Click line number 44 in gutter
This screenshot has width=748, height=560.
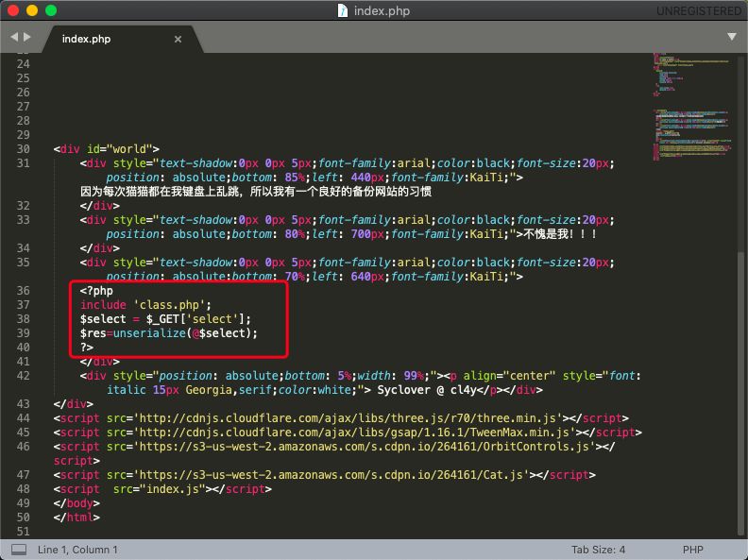[24, 417]
